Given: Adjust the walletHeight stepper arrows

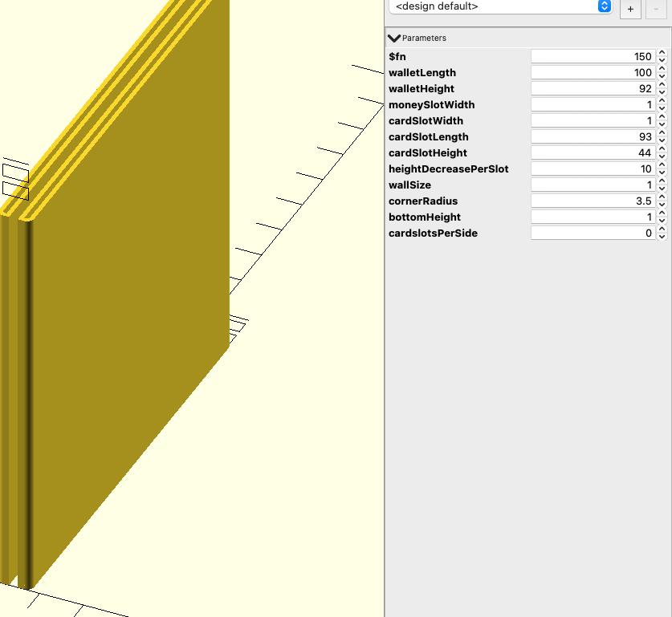Looking at the screenshot, I should (x=662, y=88).
